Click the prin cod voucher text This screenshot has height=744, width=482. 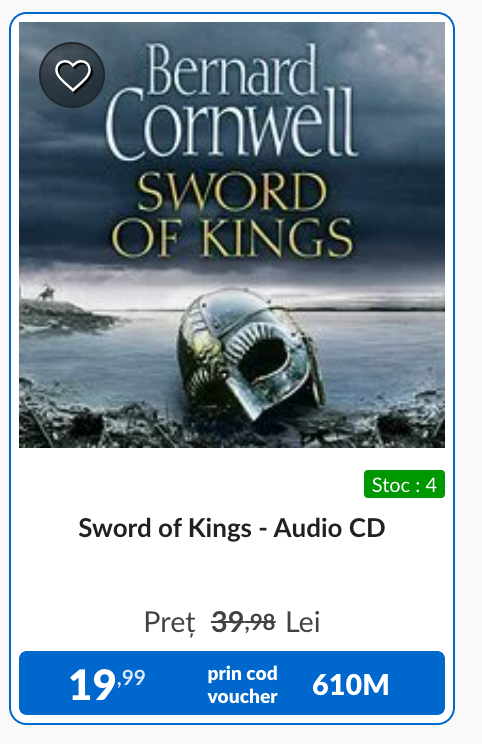[242, 685]
